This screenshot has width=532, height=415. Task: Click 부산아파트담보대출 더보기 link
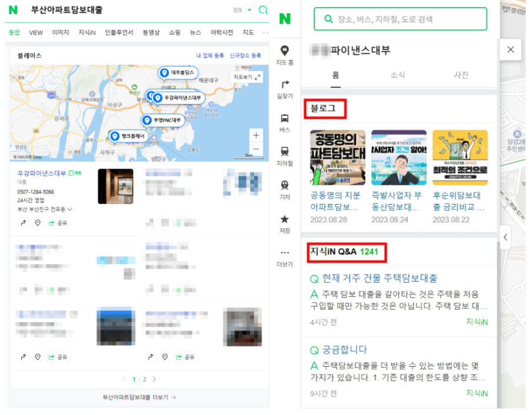139,397
